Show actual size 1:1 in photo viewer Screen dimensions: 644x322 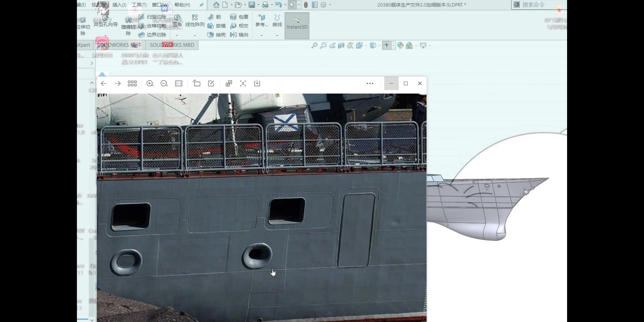point(179,83)
